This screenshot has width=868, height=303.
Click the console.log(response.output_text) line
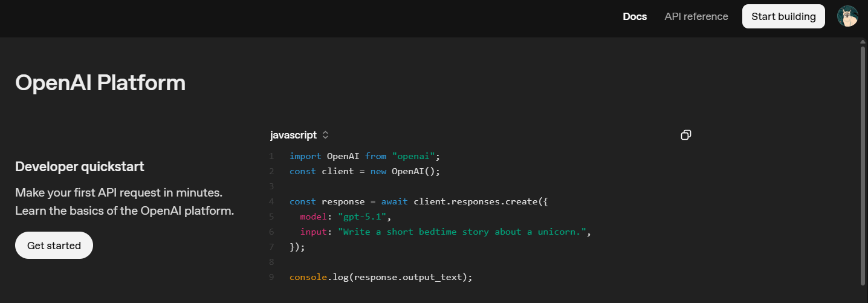pos(381,277)
